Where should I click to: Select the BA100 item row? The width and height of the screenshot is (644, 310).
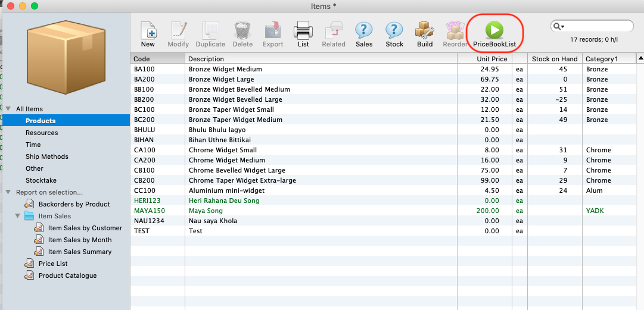(383, 69)
